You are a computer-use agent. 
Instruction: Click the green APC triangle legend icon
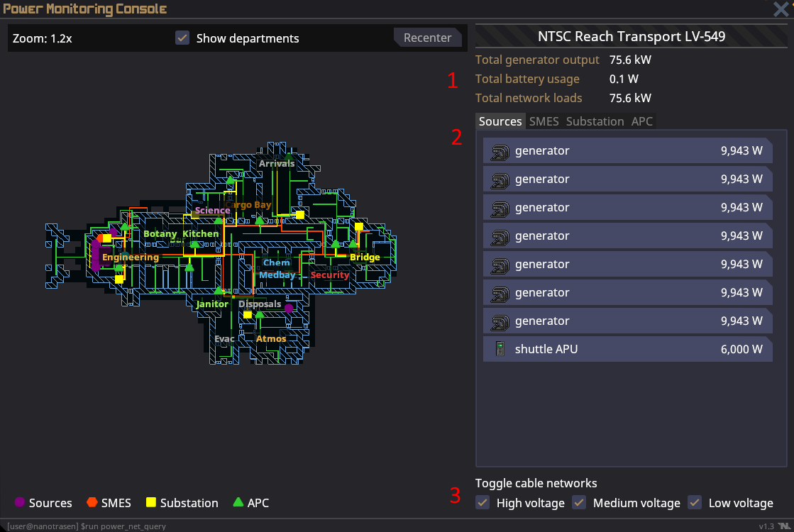(238, 502)
